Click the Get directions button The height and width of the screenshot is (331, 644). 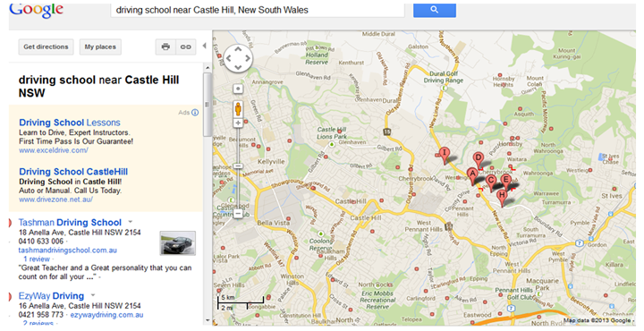pyautogui.click(x=46, y=47)
